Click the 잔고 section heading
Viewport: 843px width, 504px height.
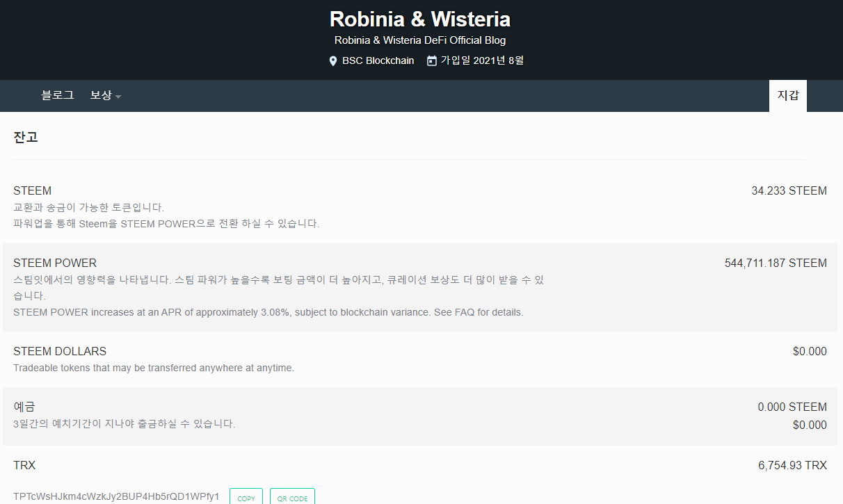coord(26,137)
